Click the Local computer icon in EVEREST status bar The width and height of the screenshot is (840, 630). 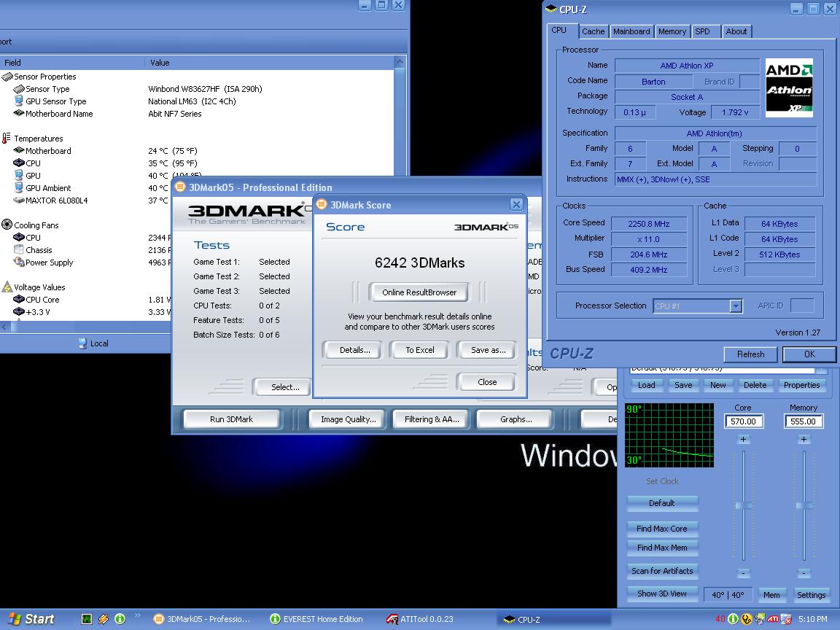pos(82,343)
